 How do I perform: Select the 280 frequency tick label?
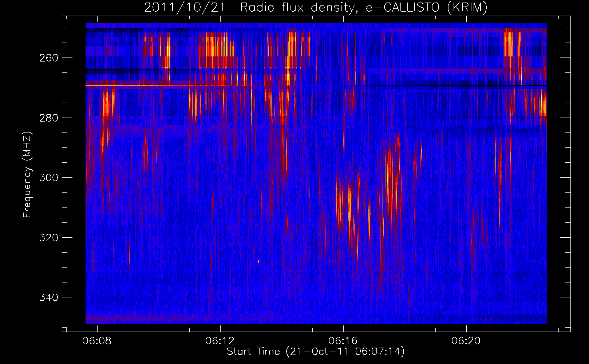[49, 118]
